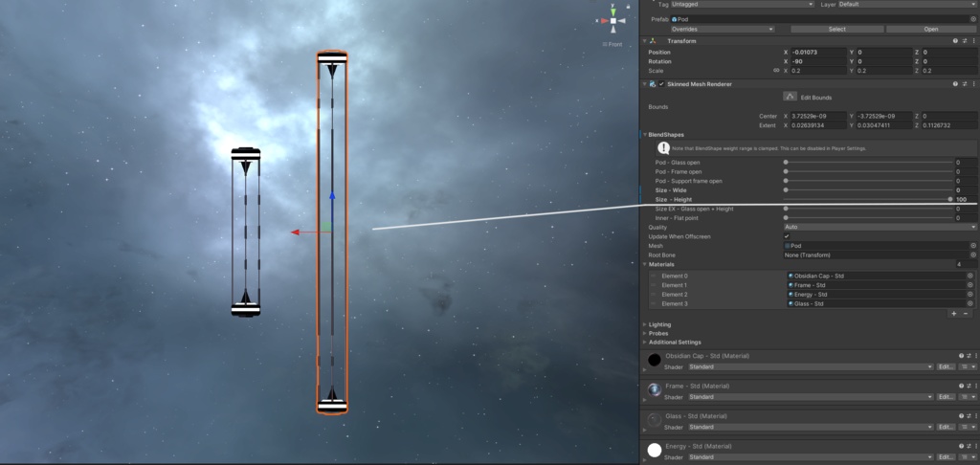This screenshot has width=980, height=465.
Task: Click Edit button for Energy - Std shader
Action: tap(945, 457)
